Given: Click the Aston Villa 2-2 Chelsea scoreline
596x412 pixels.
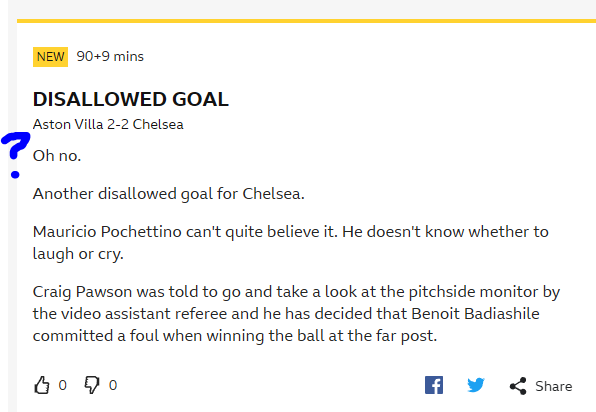Looking at the screenshot, I should click(x=108, y=124).
